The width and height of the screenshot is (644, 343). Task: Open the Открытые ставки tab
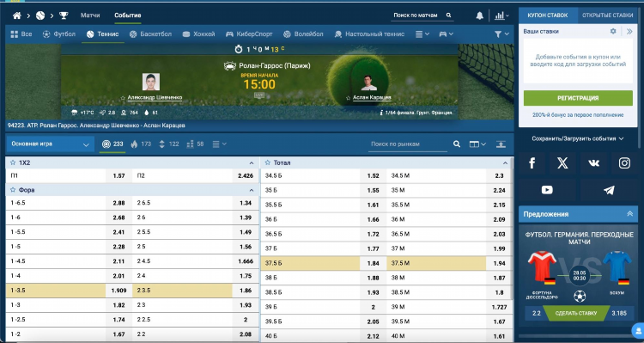[607, 15]
